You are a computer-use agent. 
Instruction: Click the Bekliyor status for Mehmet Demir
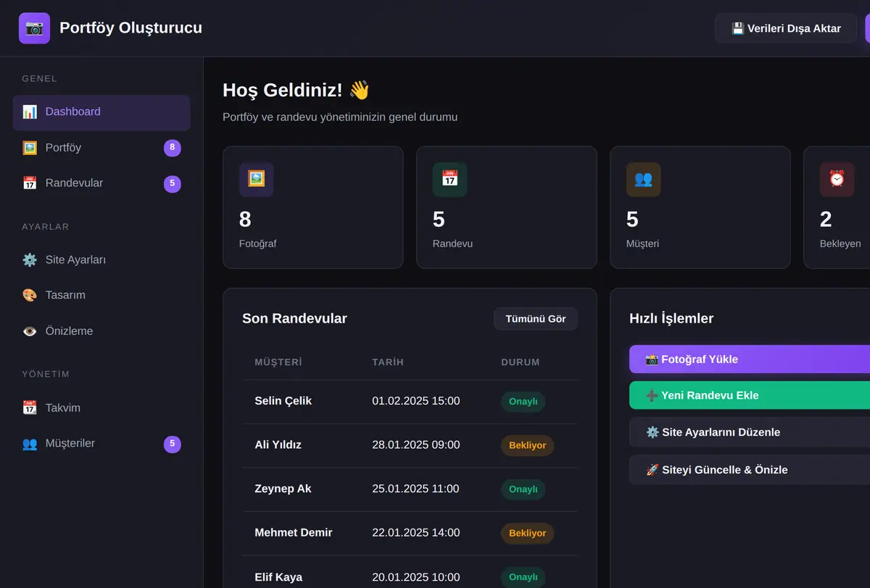pos(528,533)
